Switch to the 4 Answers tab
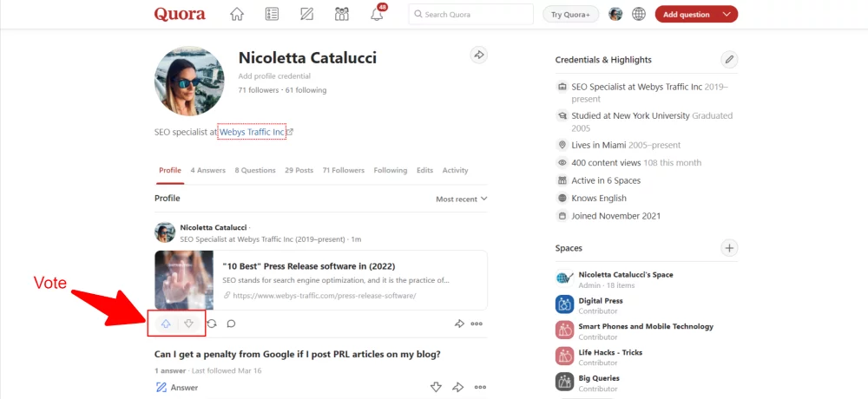Image resolution: width=868 pixels, height=399 pixels. click(x=208, y=171)
